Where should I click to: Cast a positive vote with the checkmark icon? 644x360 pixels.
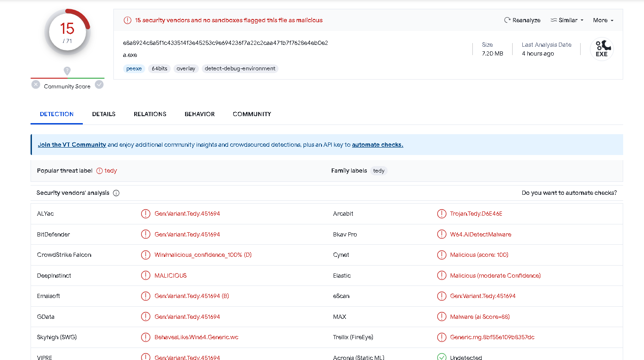point(99,85)
